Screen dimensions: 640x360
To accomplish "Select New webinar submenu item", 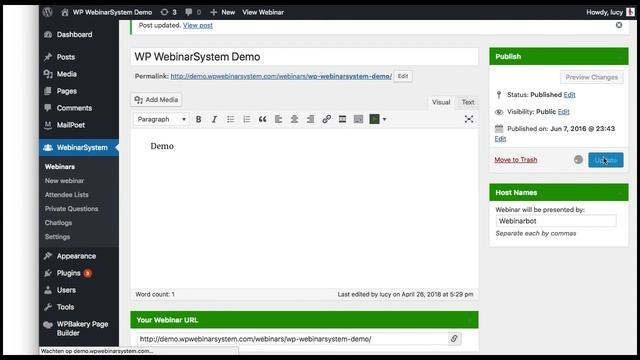I will point(64,180).
